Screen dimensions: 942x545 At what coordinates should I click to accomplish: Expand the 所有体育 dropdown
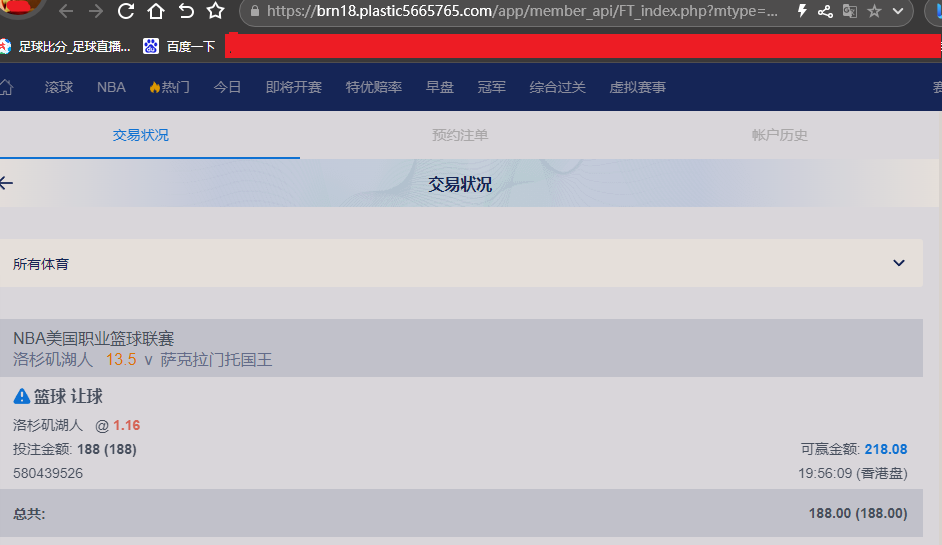point(461,263)
